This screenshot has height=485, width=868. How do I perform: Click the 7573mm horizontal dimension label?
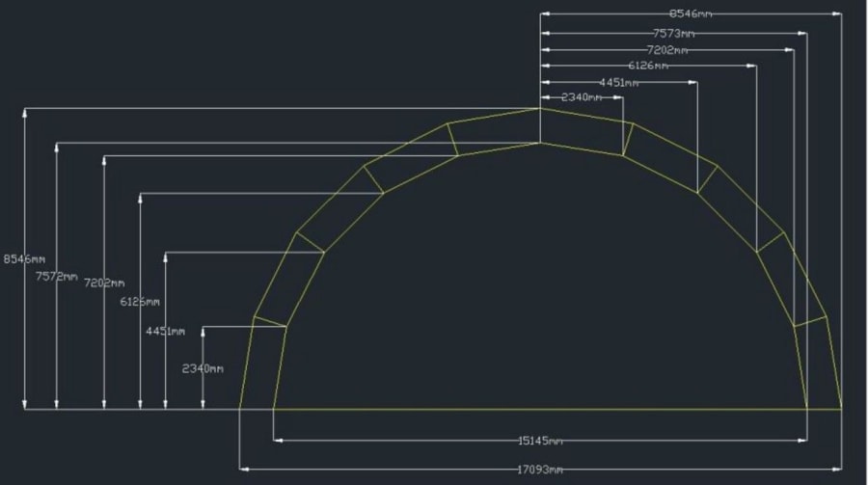672,33
